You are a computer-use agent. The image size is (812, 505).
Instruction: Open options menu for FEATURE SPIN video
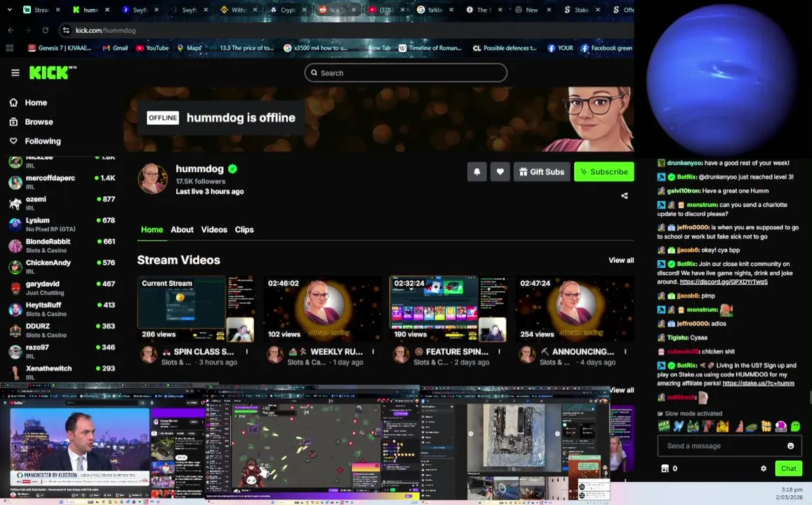pyautogui.click(x=499, y=352)
